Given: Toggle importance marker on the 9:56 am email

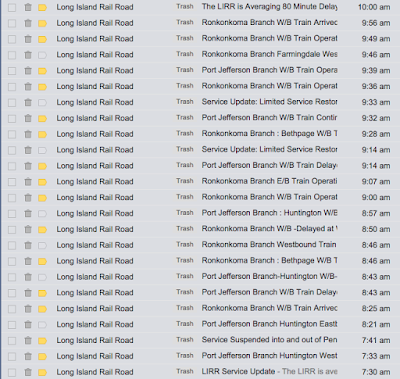Looking at the screenshot, I should (x=42, y=23).
